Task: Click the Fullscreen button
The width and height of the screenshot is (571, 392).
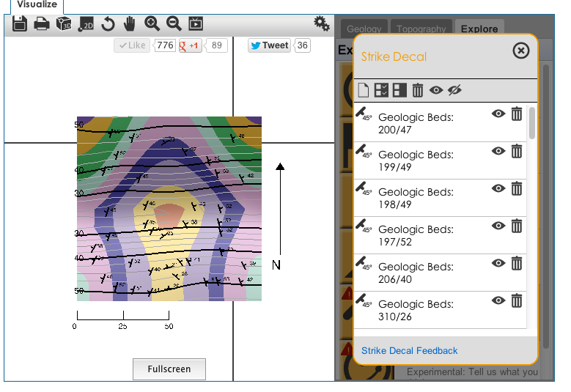Action: click(169, 369)
